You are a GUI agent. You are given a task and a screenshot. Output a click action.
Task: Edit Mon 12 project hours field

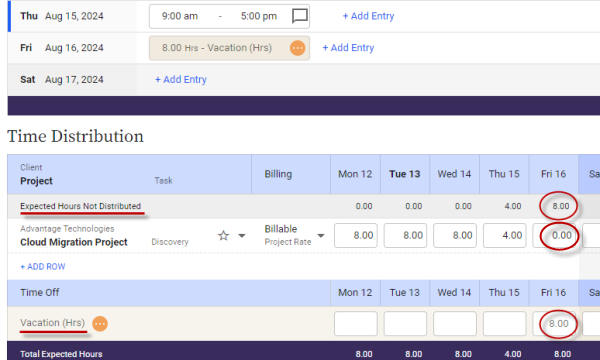click(x=356, y=235)
